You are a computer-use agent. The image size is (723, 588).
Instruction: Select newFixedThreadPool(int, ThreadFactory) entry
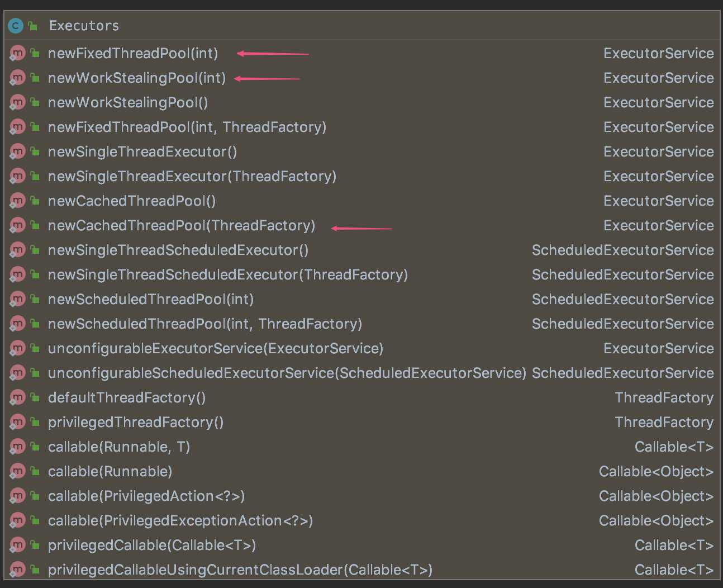[x=187, y=127]
